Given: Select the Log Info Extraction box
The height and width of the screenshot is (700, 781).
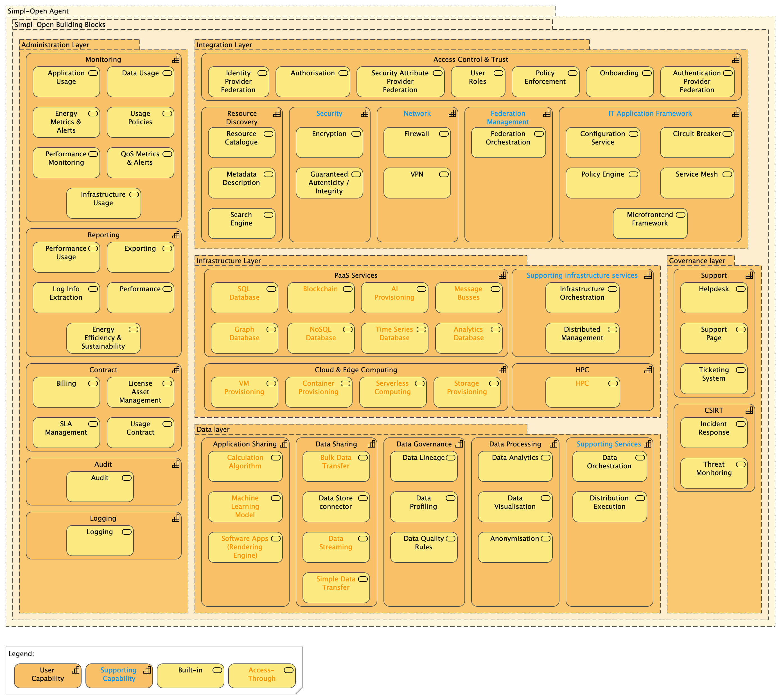Looking at the screenshot, I should tap(66, 298).
